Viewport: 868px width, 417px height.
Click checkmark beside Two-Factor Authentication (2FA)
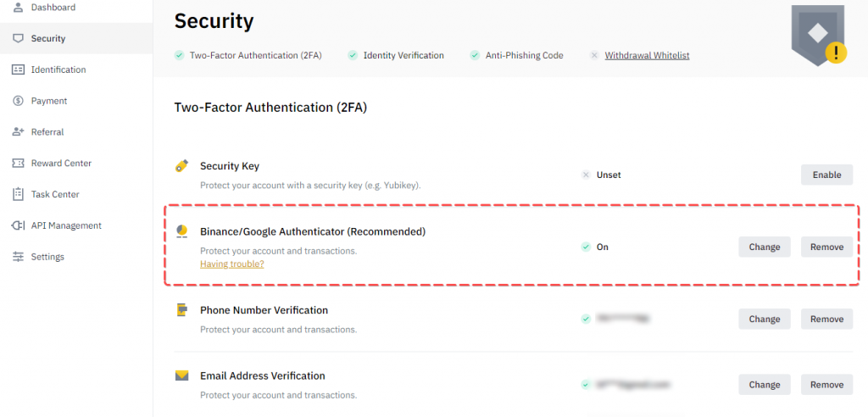pos(180,55)
